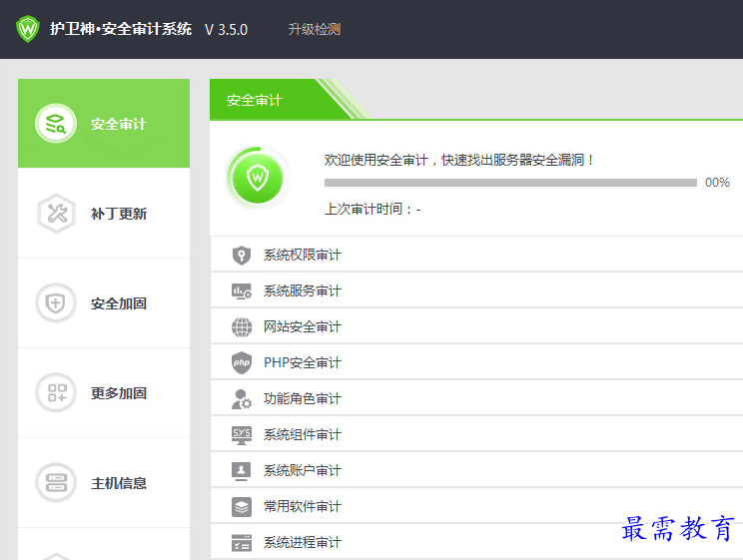
Task: Open the 更多加固 grid icon
Action: point(56,392)
